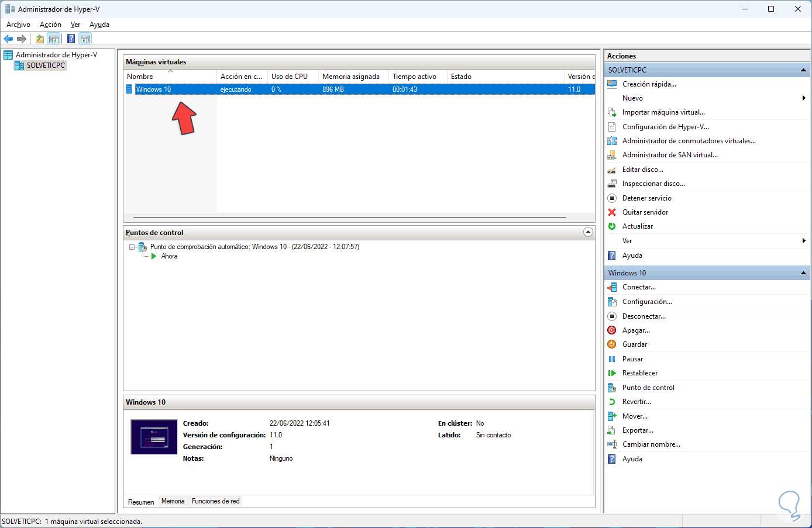Click the blue question mark toolbar icon

[x=71, y=39]
